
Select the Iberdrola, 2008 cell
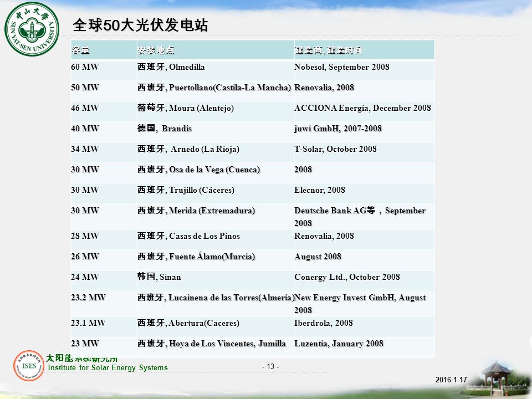(x=364, y=326)
